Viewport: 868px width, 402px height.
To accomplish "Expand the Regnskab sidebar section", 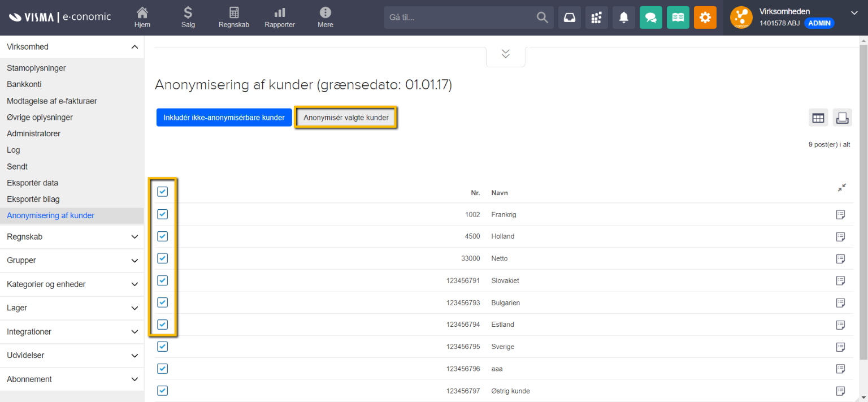I will 72,237.
